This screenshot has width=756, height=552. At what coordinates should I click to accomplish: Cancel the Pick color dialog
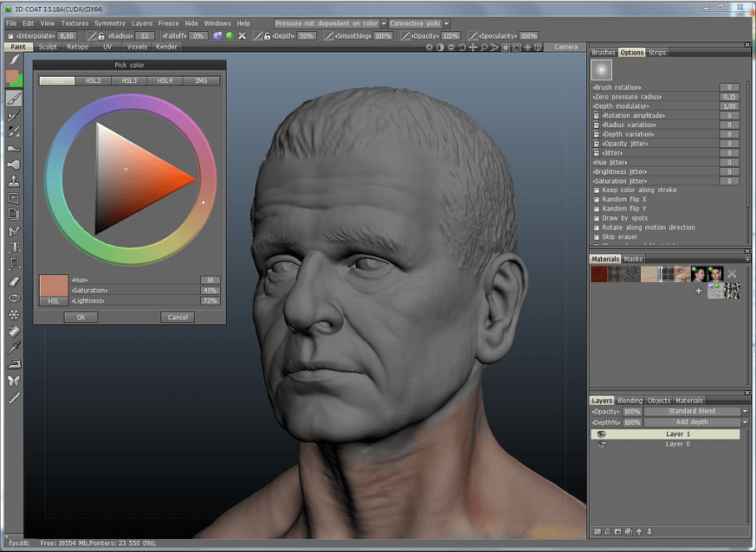point(178,318)
